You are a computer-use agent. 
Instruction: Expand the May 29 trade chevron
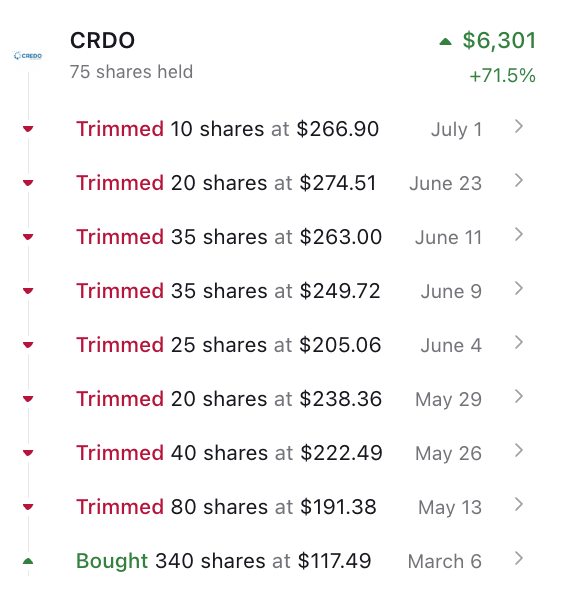[x=519, y=396]
